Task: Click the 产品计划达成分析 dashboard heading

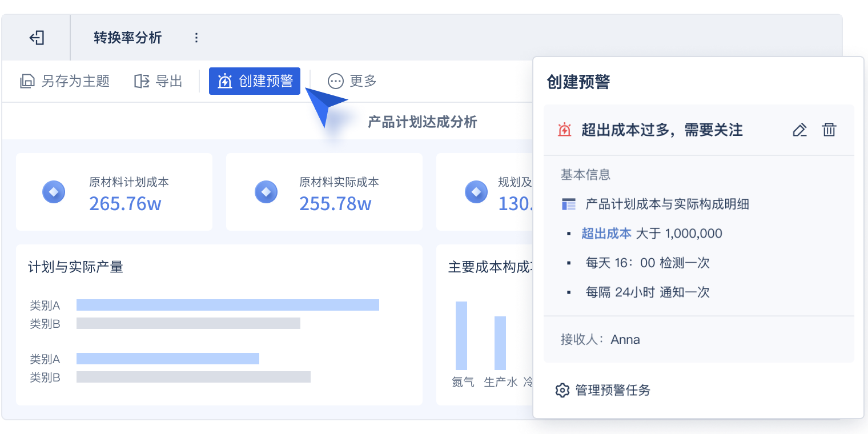Action: [x=422, y=122]
